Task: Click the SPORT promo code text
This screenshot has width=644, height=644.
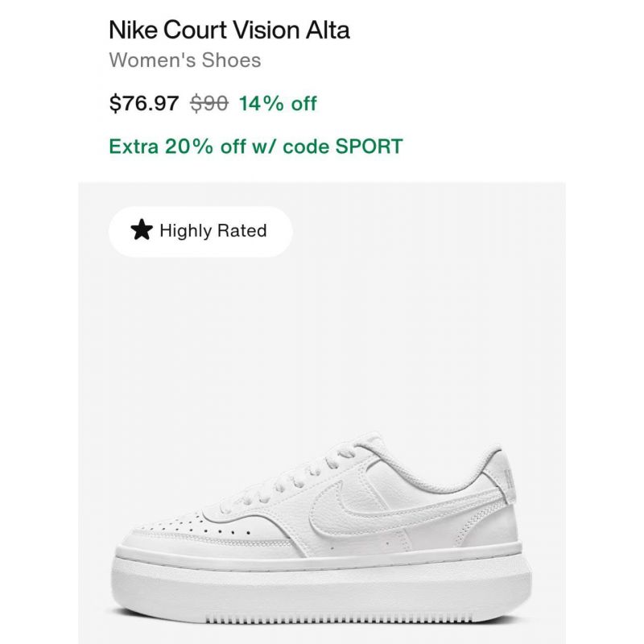Action: click(369, 147)
